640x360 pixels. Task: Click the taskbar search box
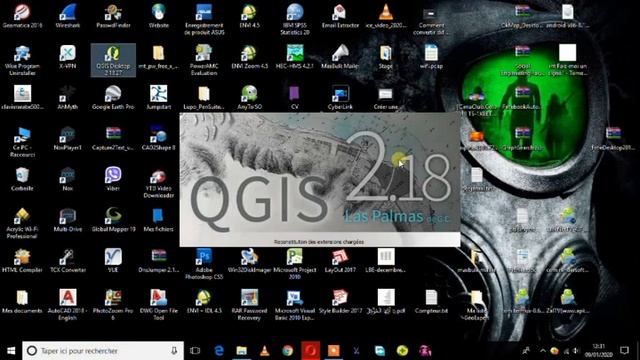pos(103,351)
